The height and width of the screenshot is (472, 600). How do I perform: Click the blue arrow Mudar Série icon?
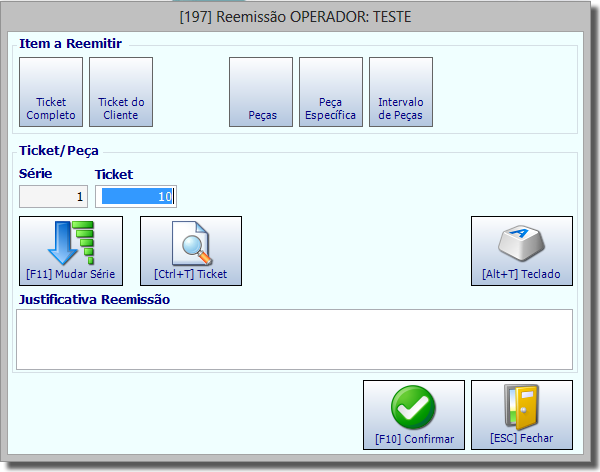coord(71,243)
